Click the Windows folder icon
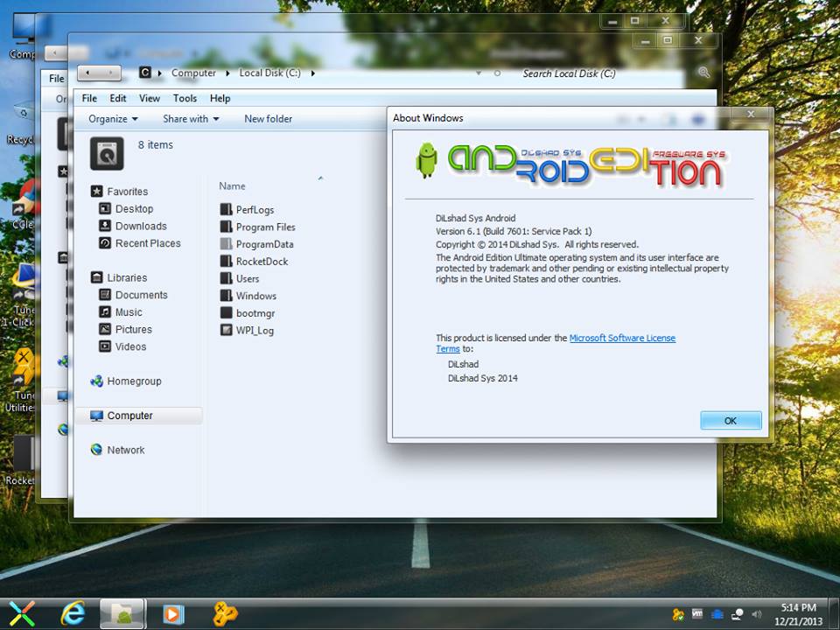 click(x=226, y=296)
